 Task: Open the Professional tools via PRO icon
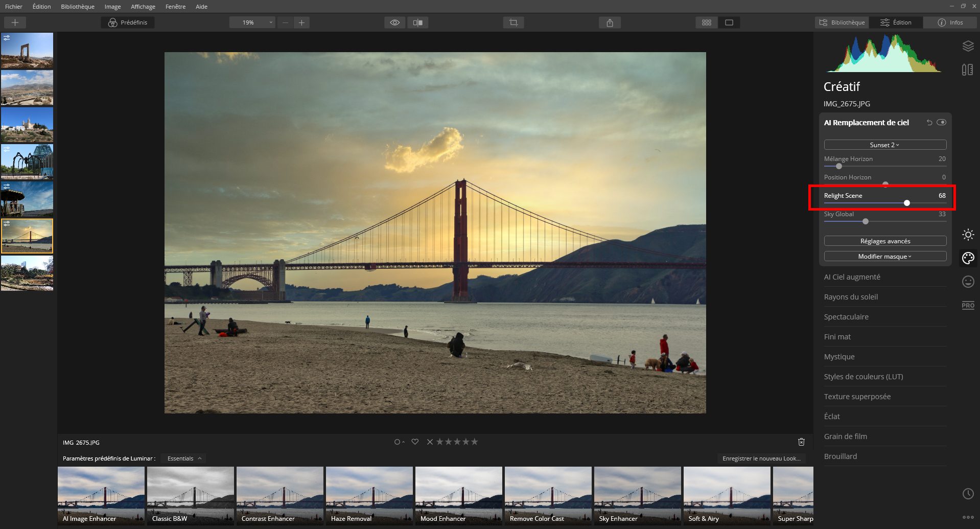(967, 305)
